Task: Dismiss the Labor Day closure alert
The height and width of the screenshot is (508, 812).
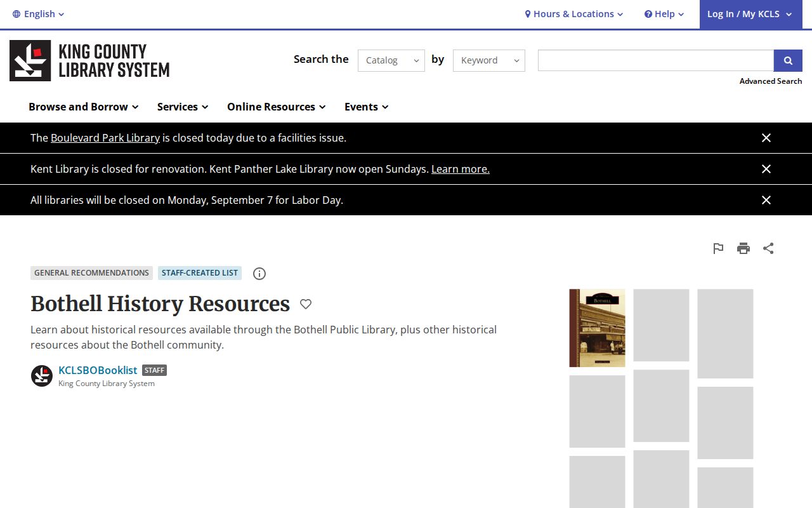Action: (766, 200)
